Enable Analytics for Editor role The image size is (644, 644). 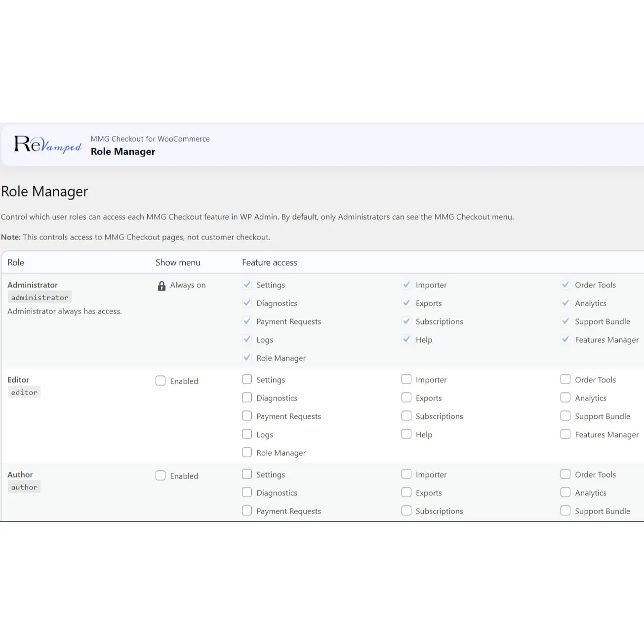[565, 398]
